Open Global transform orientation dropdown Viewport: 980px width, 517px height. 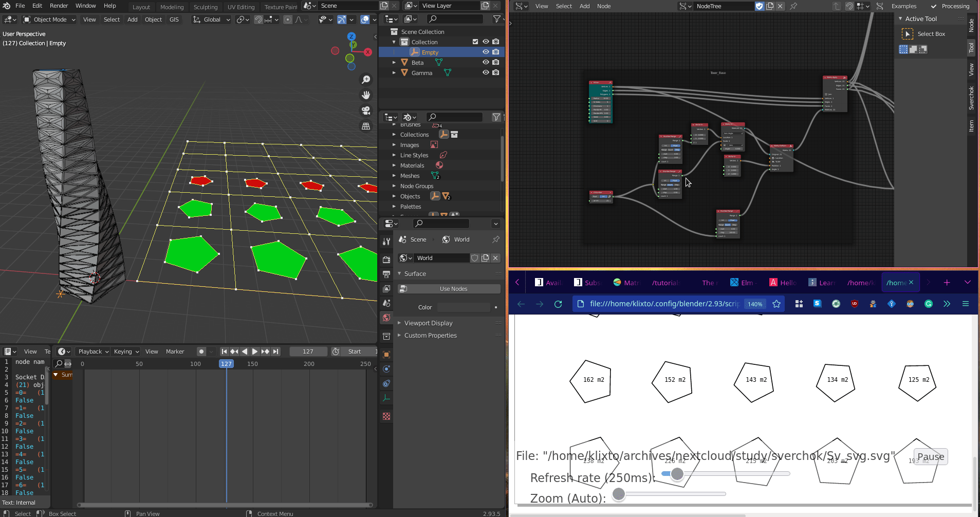click(211, 20)
